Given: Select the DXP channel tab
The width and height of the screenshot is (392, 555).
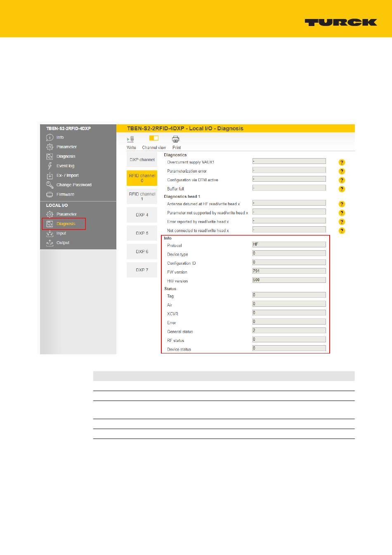Looking at the screenshot, I should pyautogui.click(x=142, y=160).
